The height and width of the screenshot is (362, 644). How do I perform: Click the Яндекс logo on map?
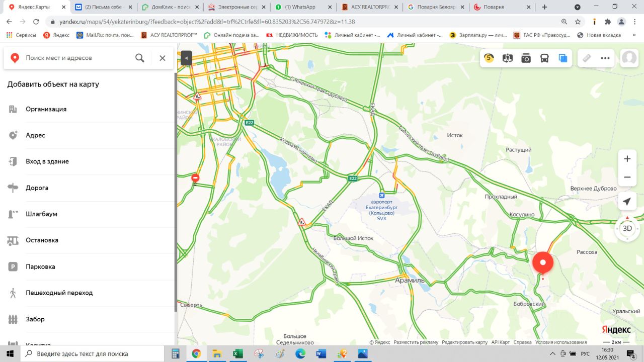point(616,329)
